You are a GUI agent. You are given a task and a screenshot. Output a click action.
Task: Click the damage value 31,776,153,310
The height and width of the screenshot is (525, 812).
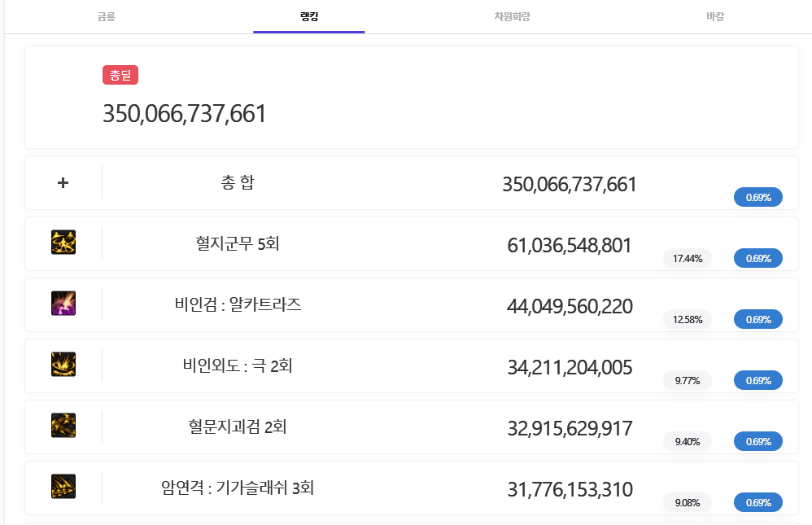tap(570, 490)
